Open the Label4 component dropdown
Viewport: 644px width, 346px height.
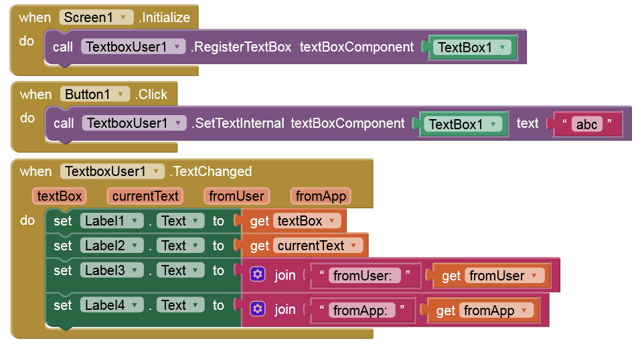coord(135,305)
